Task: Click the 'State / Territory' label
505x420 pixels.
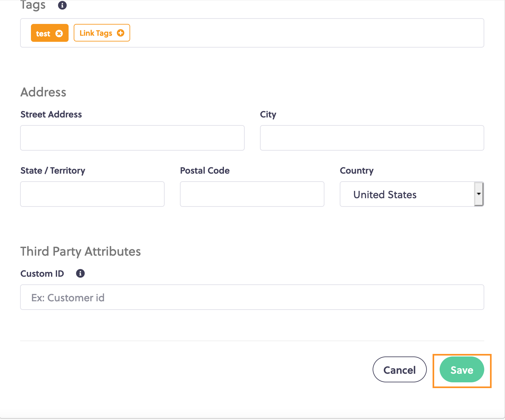Action: click(x=53, y=171)
